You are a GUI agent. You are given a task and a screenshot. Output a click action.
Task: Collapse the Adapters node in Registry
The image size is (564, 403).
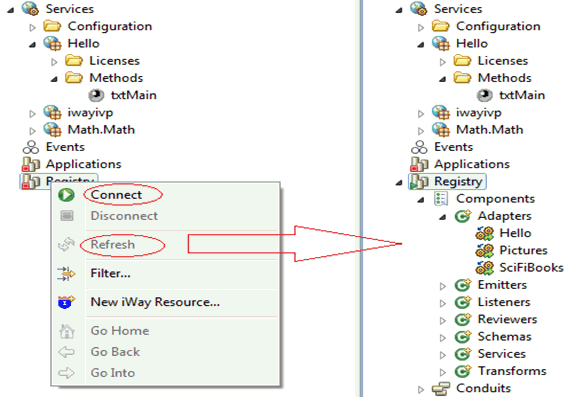click(x=443, y=217)
